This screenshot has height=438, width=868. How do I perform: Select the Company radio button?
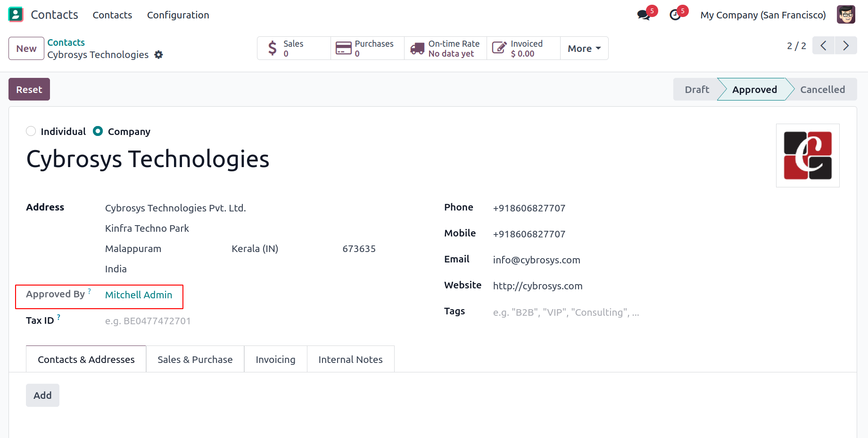point(98,131)
